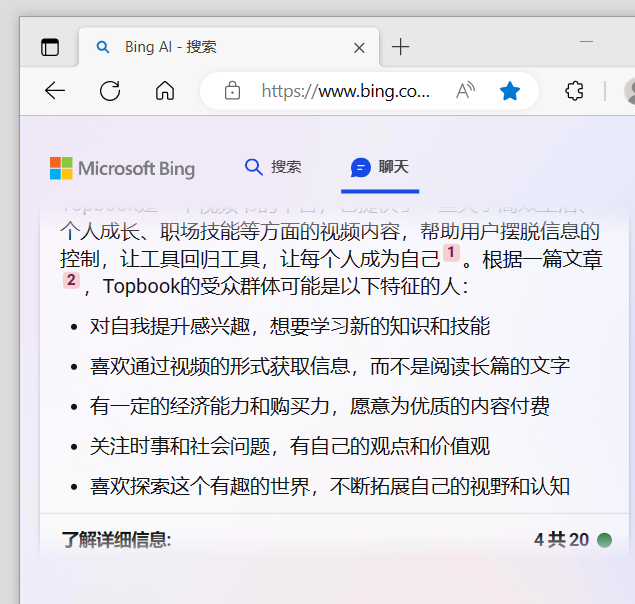
Task: Open the tab actions menu icon
Action: click(x=50, y=47)
